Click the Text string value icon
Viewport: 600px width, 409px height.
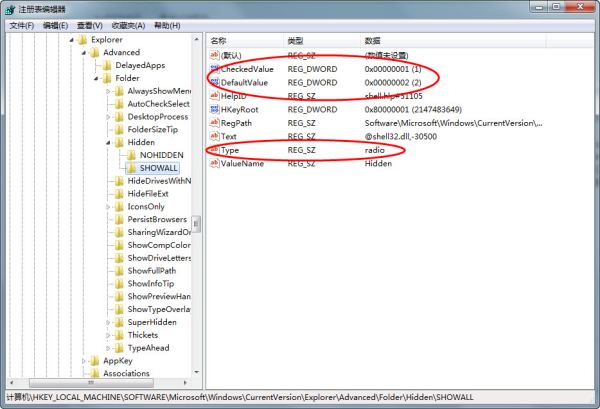215,136
